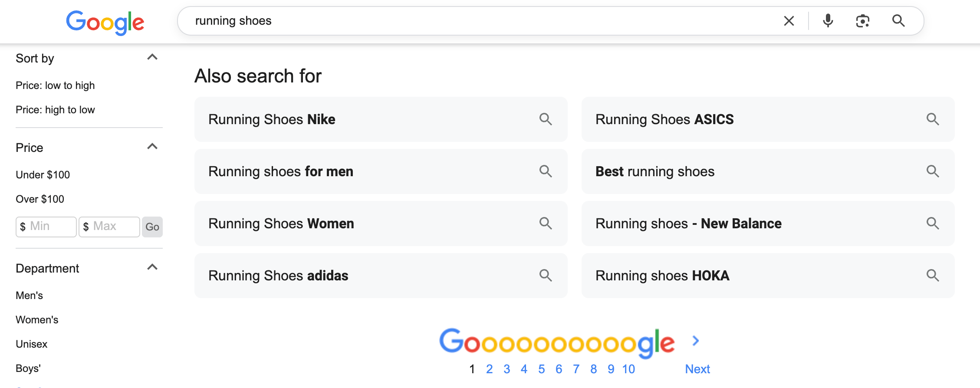Filter results by Under $100
980x388 pixels.
43,174
